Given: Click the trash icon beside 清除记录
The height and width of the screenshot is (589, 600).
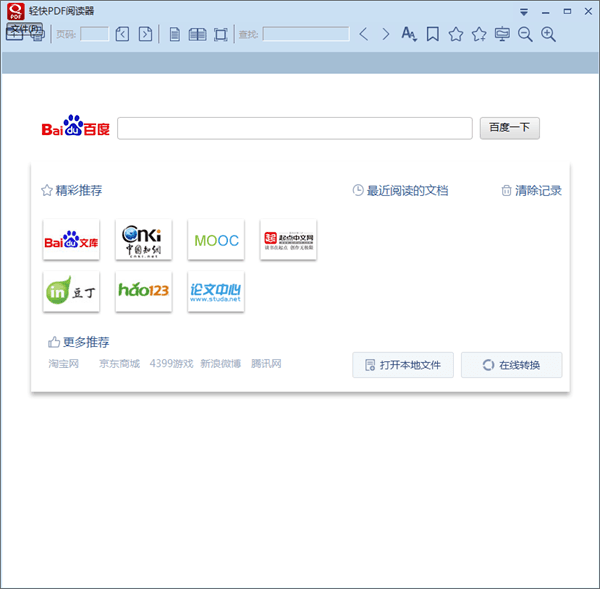Looking at the screenshot, I should (506, 190).
